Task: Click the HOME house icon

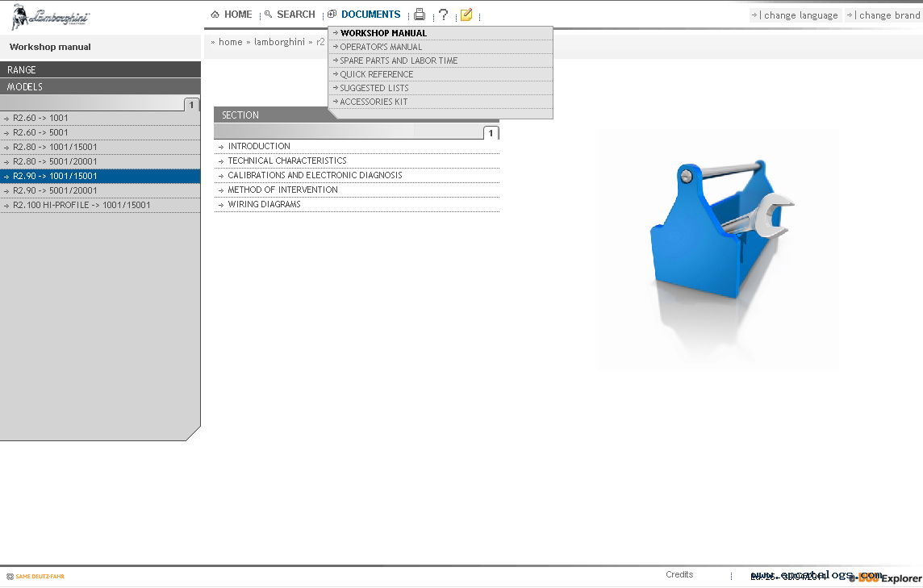Action: (x=215, y=15)
